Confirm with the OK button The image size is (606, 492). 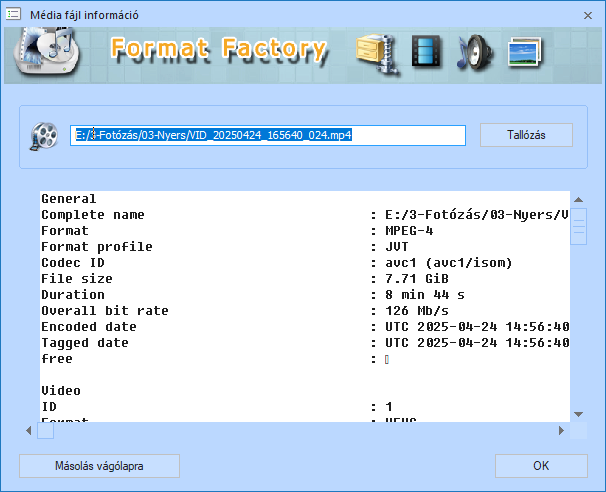pos(541,466)
